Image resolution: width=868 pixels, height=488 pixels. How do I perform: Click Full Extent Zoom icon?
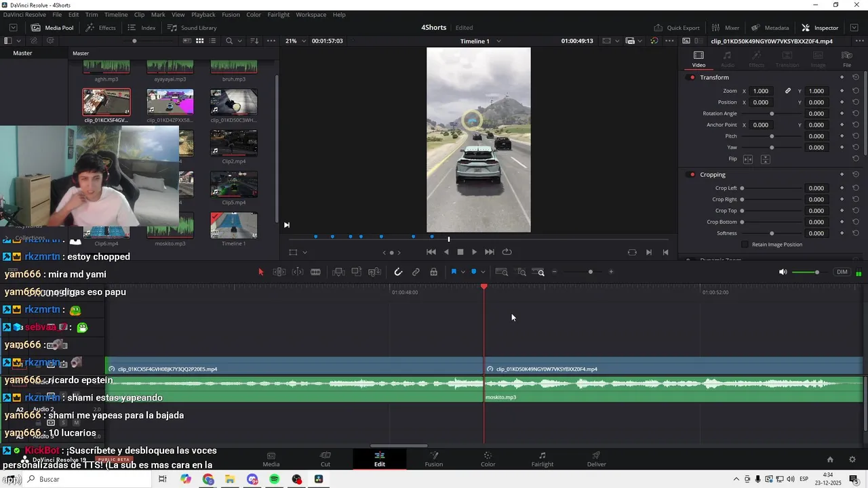[x=502, y=272]
